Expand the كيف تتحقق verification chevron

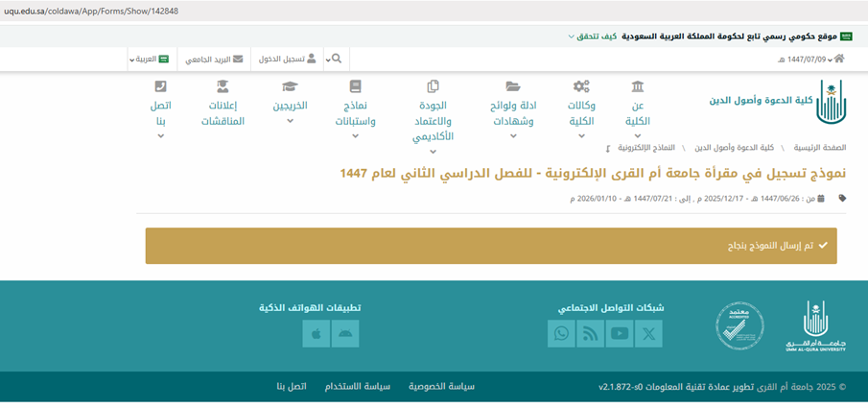point(572,36)
